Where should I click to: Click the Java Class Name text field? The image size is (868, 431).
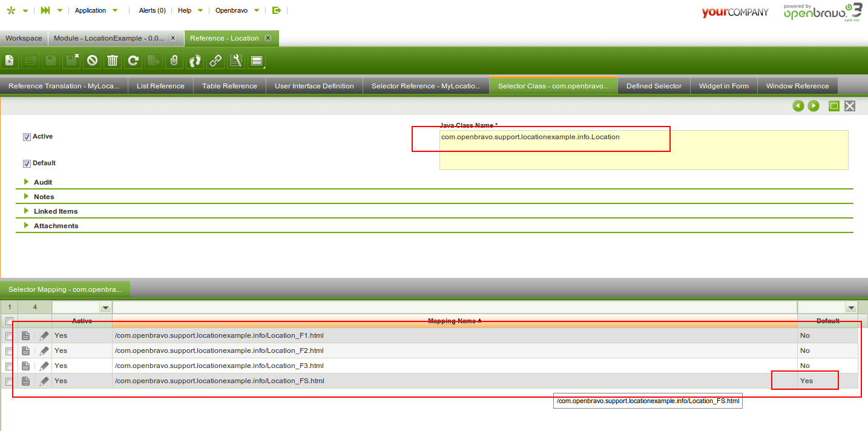click(x=643, y=150)
